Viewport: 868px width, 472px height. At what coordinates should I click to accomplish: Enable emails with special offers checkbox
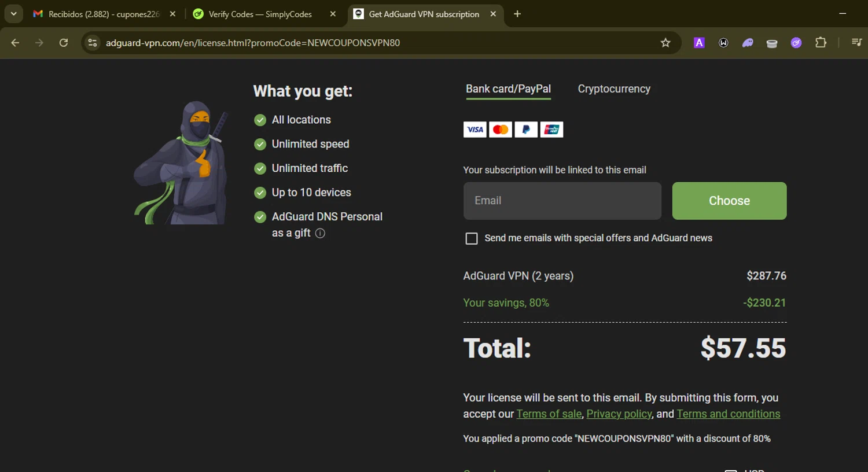pos(472,238)
